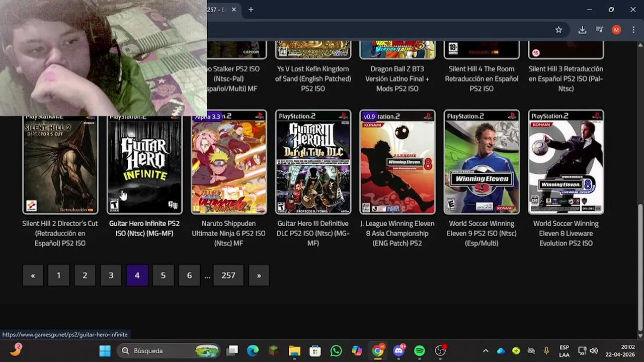Click the taskbar Búsqueda search box

tap(170, 350)
